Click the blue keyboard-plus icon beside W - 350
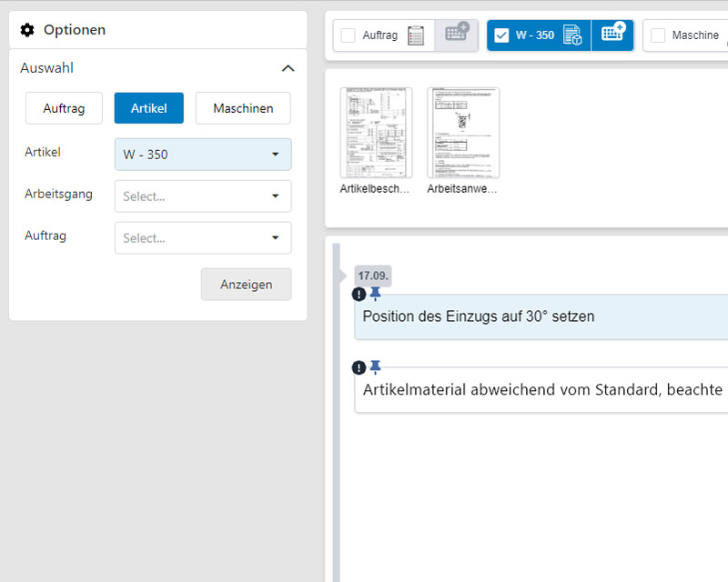728x582 pixels. pyautogui.click(x=612, y=35)
